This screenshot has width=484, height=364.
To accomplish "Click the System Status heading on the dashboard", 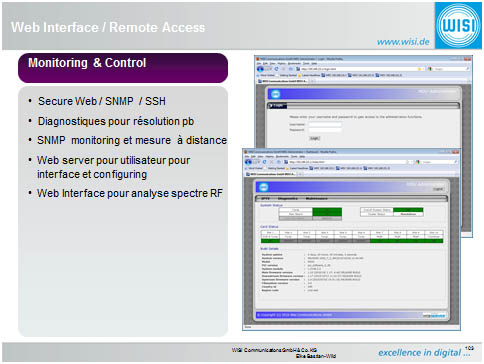I will tap(271, 205).
